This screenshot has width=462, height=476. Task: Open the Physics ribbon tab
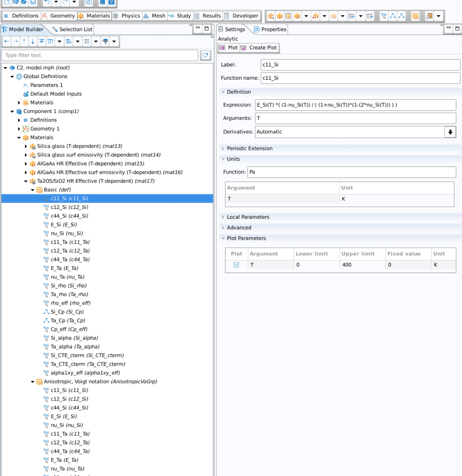click(127, 16)
